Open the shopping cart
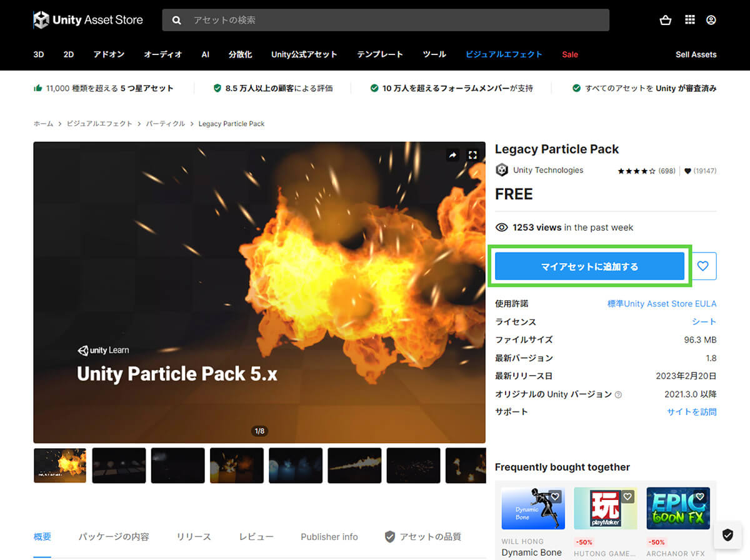Viewport: 750px width, 560px height. 666,20
